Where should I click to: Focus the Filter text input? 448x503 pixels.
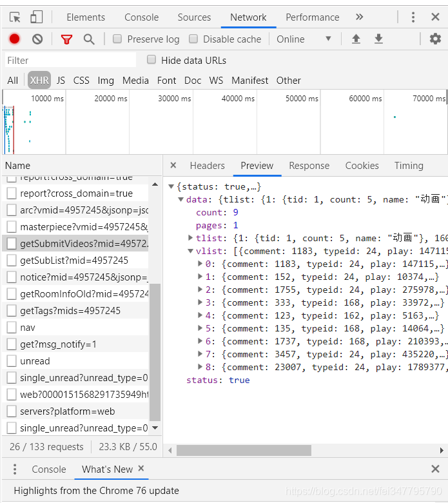tap(70, 61)
